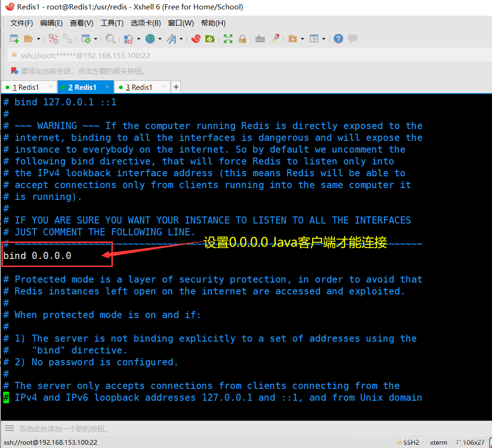Image resolution: width=492 pixels, height=448 pixels.
Task: Switch to the 3 Redis1 tab
Action: click(139, 87)
